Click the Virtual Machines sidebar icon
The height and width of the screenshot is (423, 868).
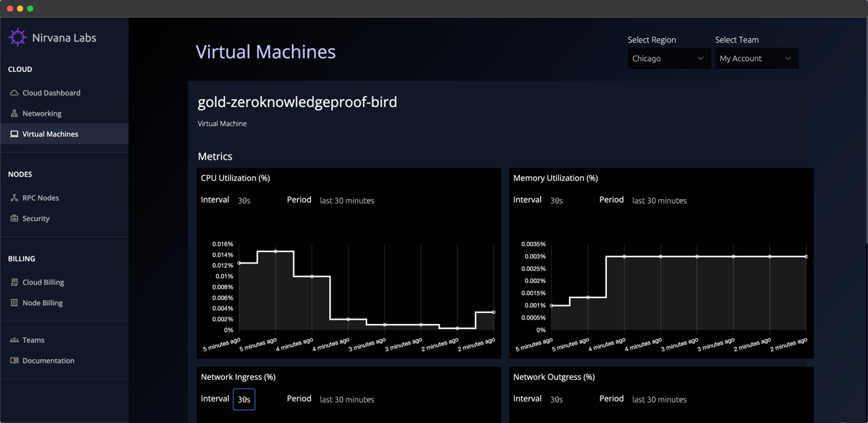pyautogui.click(x=15, y=134)
